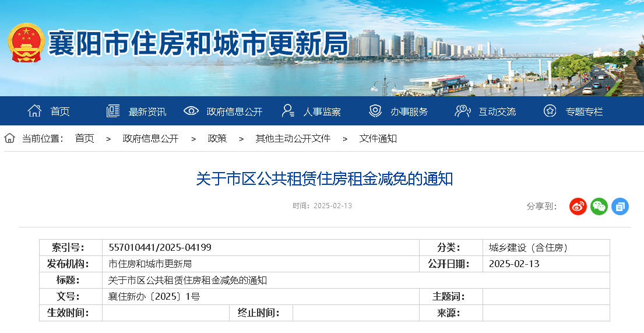The height and width of the screenshot is (333, 644).
Task: Open 首页 in the main menu
Action: click(60, 111)
